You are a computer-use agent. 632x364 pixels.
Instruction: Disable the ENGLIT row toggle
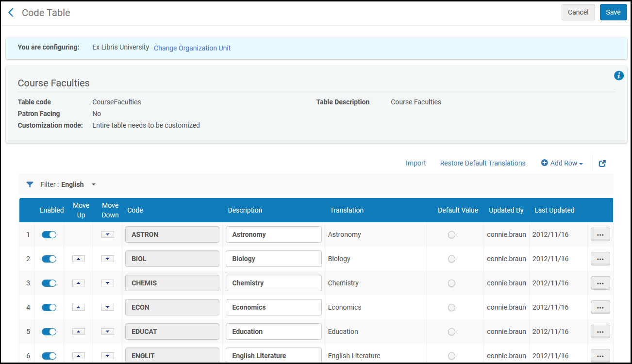click(49, 356)
